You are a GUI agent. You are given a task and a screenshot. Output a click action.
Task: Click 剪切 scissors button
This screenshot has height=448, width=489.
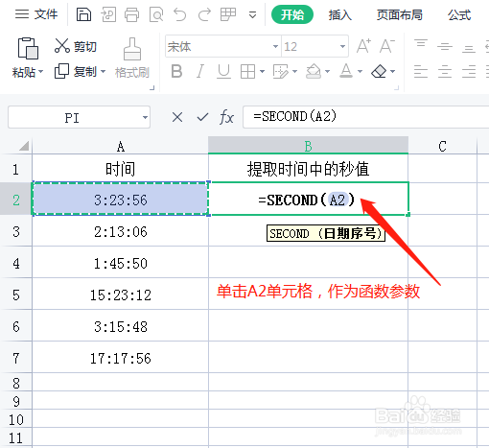pos(76,46)
